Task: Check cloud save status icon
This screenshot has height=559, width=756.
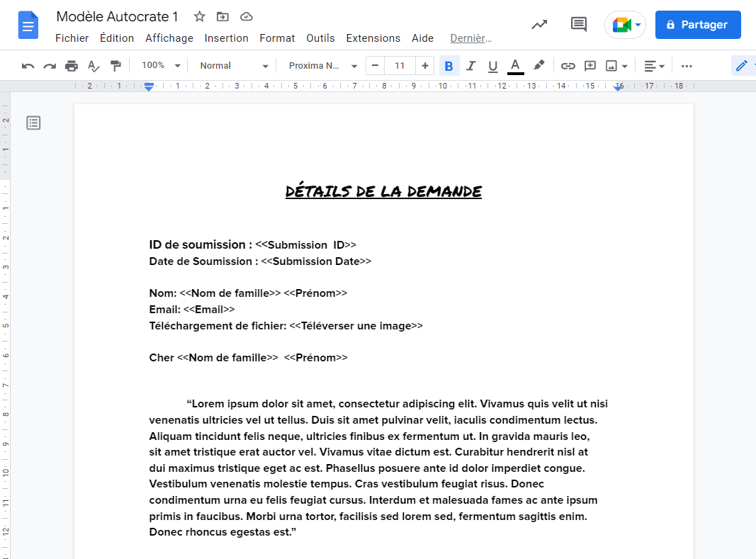Action: 247,17
